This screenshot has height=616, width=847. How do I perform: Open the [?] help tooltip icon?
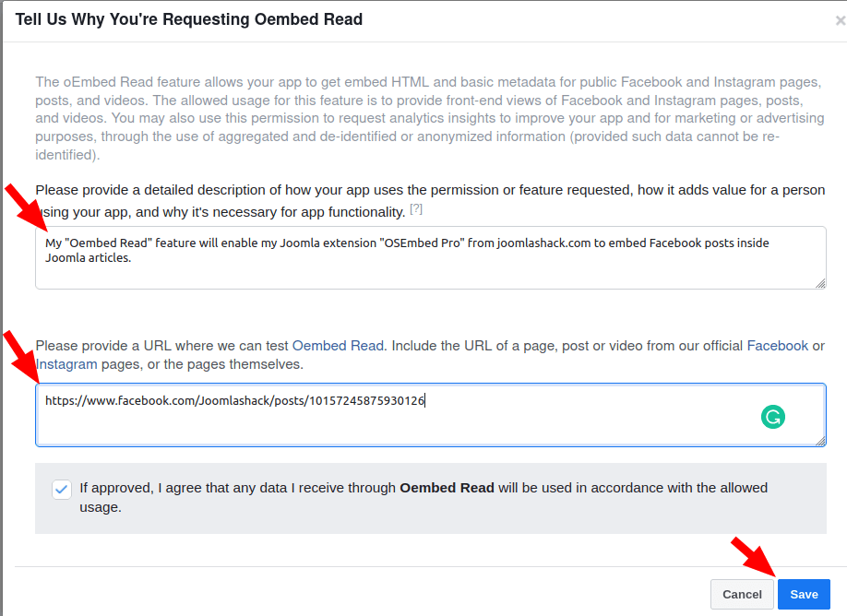[416, 210]
